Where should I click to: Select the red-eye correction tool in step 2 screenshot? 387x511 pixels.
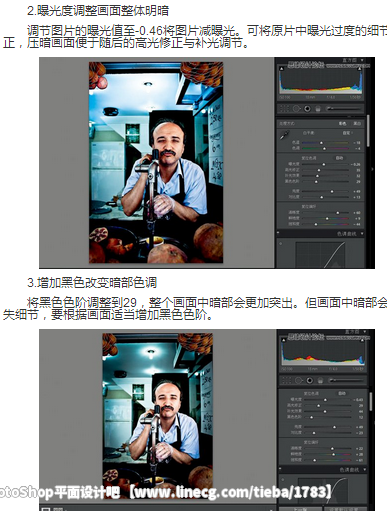307,109
